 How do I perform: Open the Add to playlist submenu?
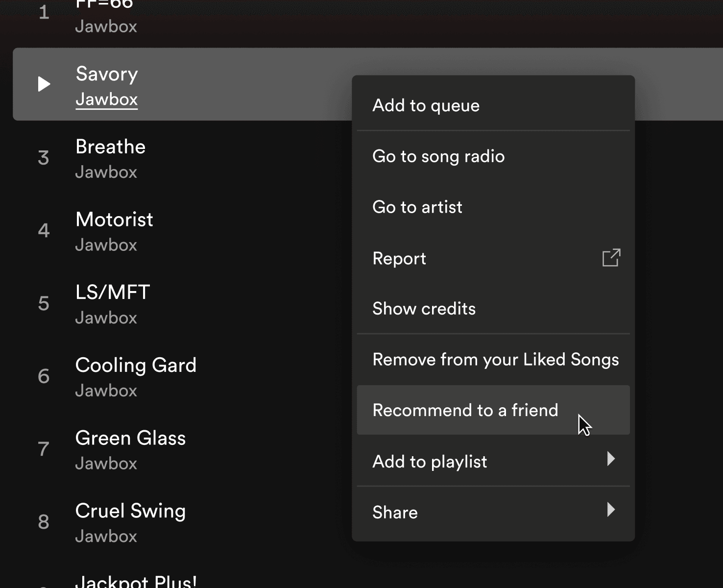pos(430,461)
